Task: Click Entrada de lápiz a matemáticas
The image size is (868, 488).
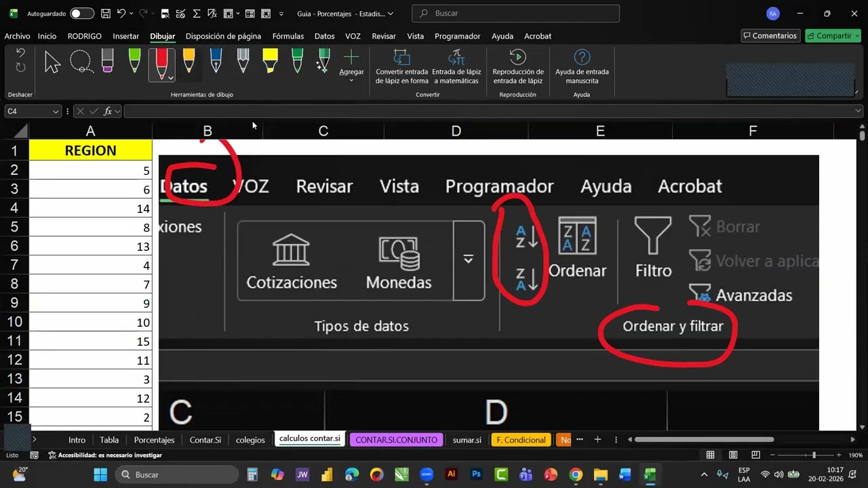Action: (456, 66)
